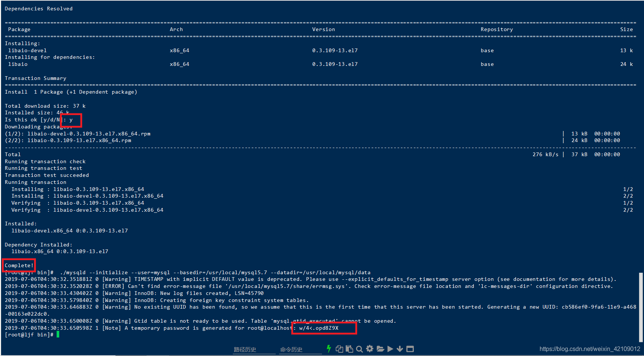
Task: Click the 'Is this ok [y/d/N]: y' prompt line
Action: 38,120
